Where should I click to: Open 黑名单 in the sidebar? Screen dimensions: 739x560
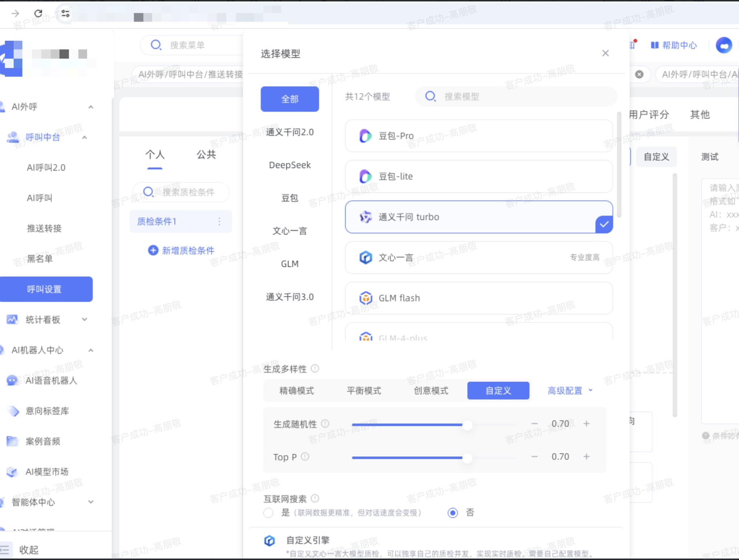click(40, 259)
